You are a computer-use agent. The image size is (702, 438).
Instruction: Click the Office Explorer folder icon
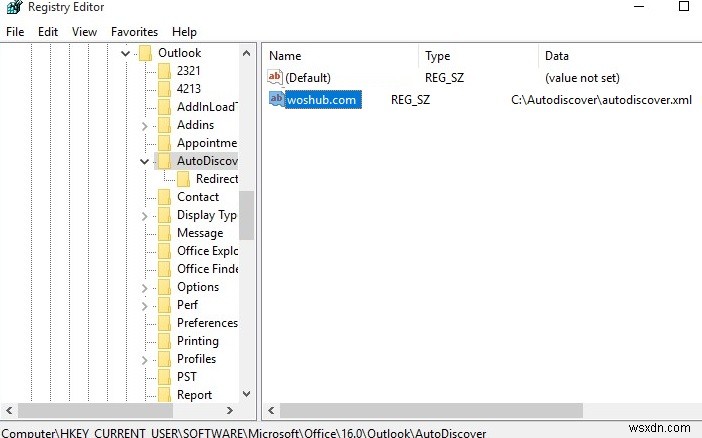164,251
